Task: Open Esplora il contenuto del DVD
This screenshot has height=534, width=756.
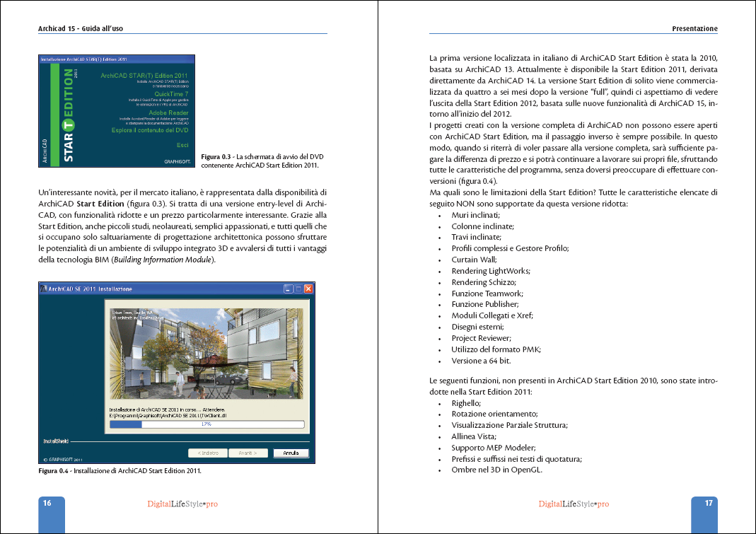Action: tap(150, 130)
